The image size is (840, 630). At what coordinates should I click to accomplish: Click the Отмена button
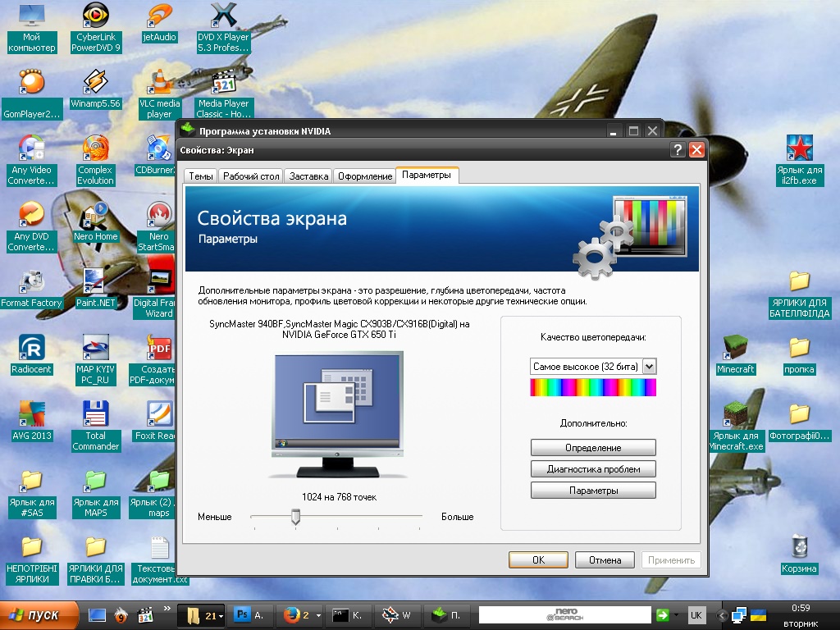pyautogui.click(x=605, y=559)
